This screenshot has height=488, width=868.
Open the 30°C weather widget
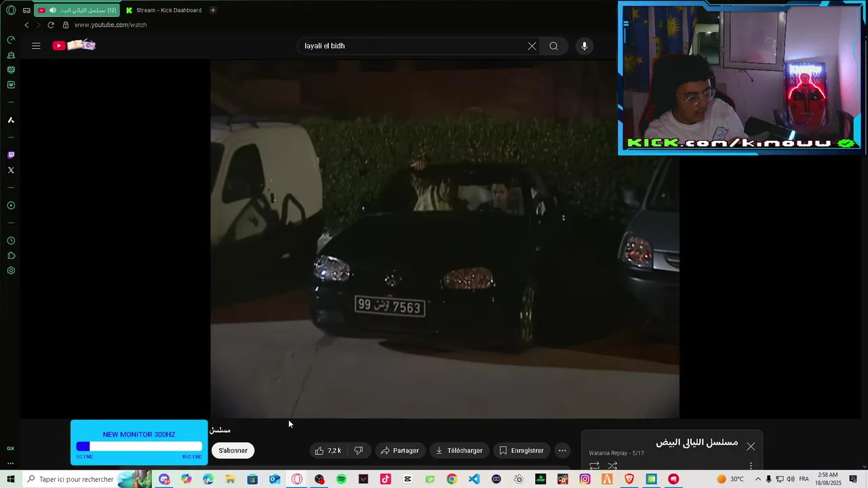(730, 479)
